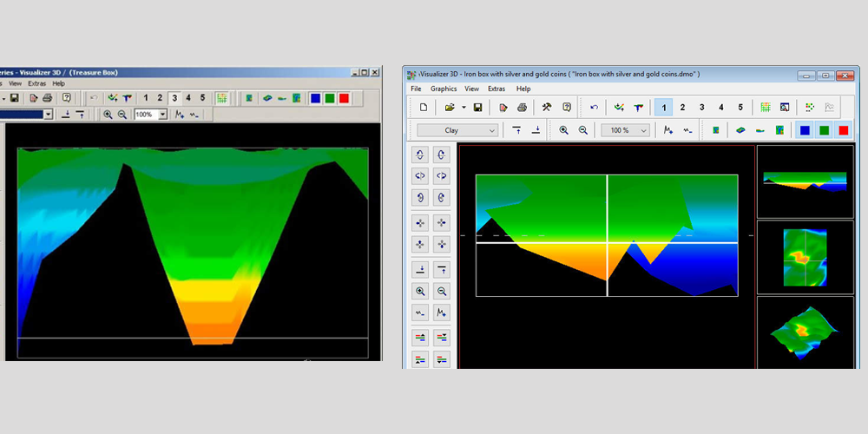
Task: Switch to view 5 in Iron box window
Action: click(x=740, y=108)
